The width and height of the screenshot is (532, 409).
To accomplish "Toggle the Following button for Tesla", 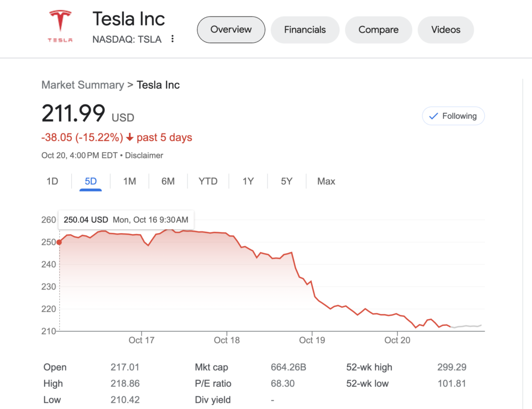I will (x=453, y=116).
